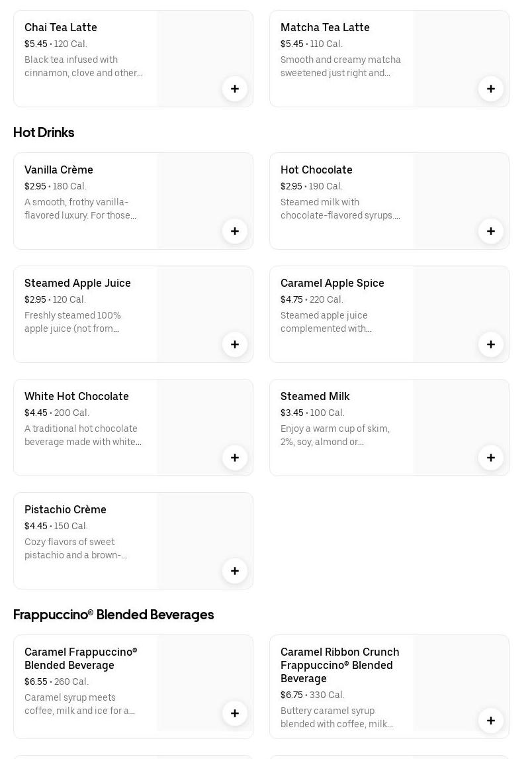Add Caramel Apple Spice via plus icon
The width and height of the screenshot is (532, 759).
491,344
